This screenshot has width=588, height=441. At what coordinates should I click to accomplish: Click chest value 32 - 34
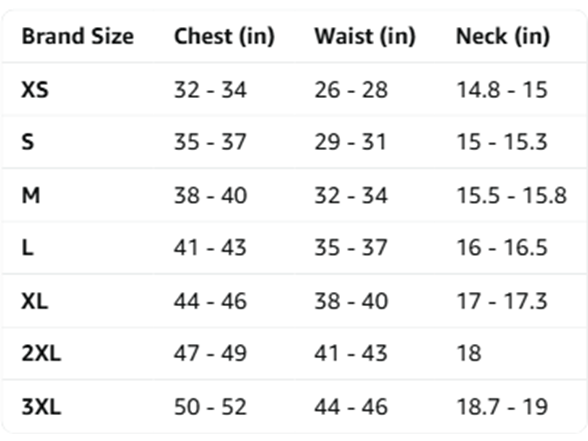pyautogui.click(x=210, y=90)
